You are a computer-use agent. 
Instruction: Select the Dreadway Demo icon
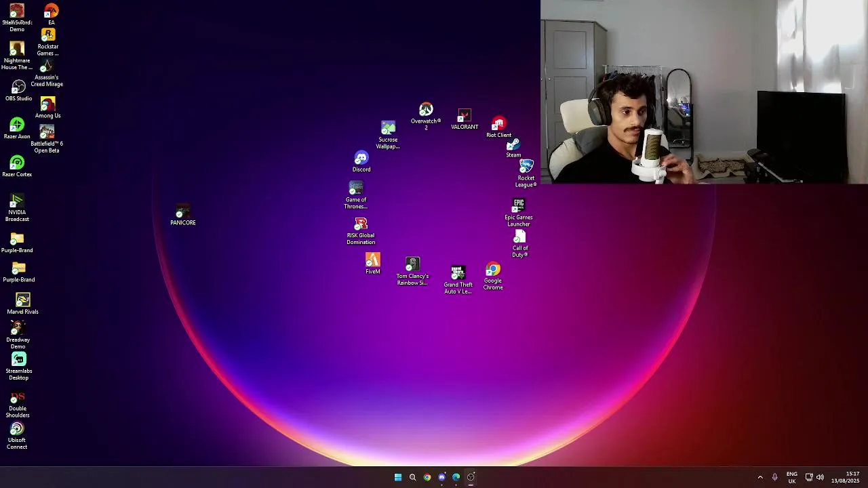[x=18, y=335]
